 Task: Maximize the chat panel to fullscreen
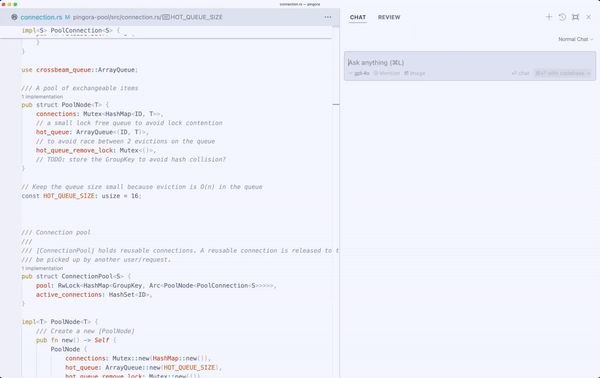(575, 17)
